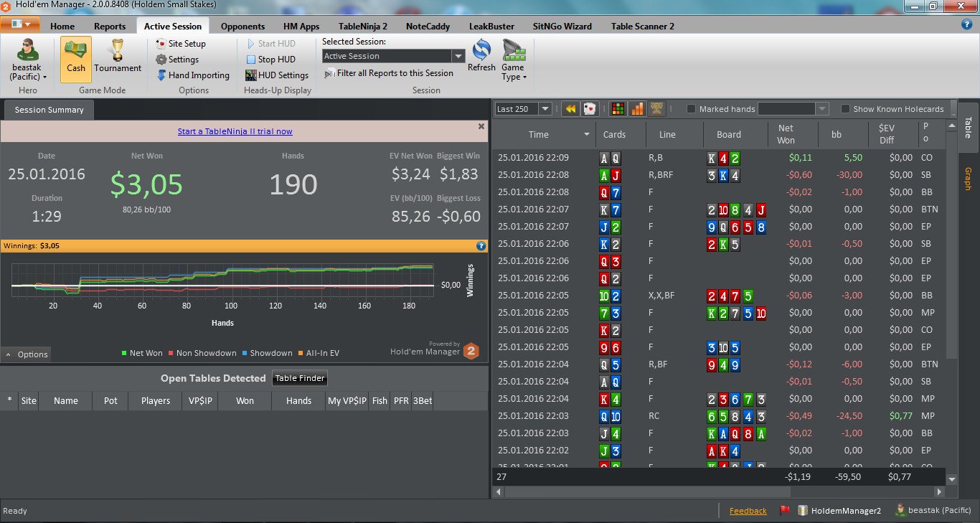Refresh the active session
This screenshot has height=523, width=980.
coord(481,55)
